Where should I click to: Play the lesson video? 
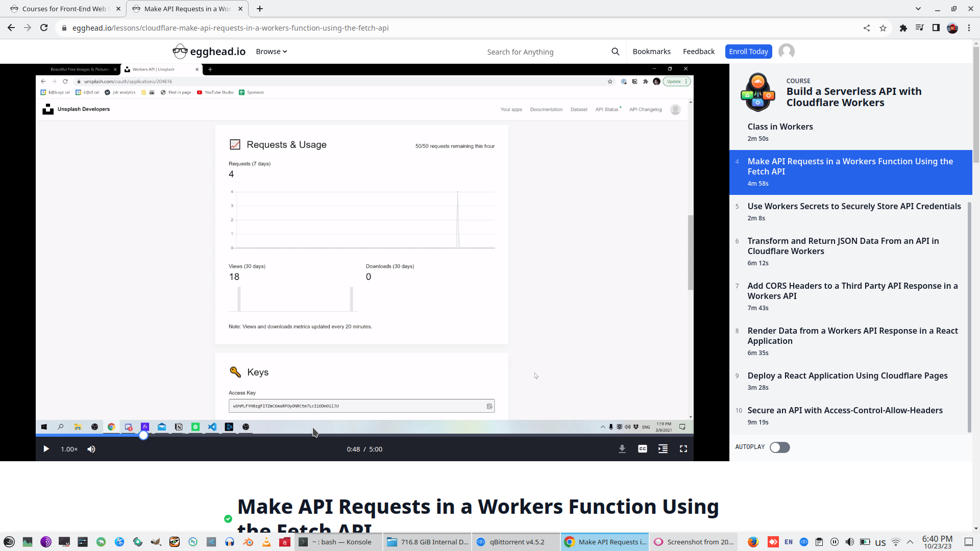point(46,449)
